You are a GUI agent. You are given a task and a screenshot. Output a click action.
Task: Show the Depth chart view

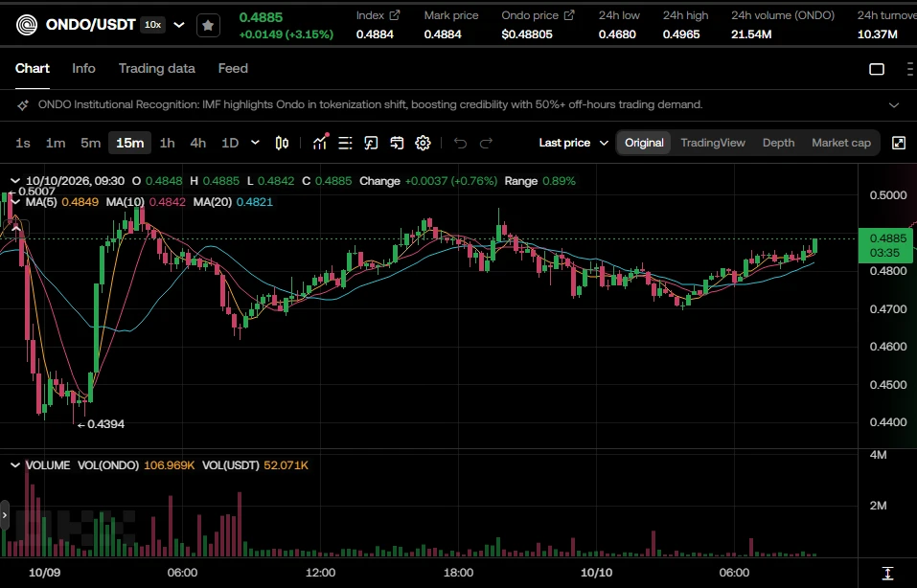pos(778,144)
